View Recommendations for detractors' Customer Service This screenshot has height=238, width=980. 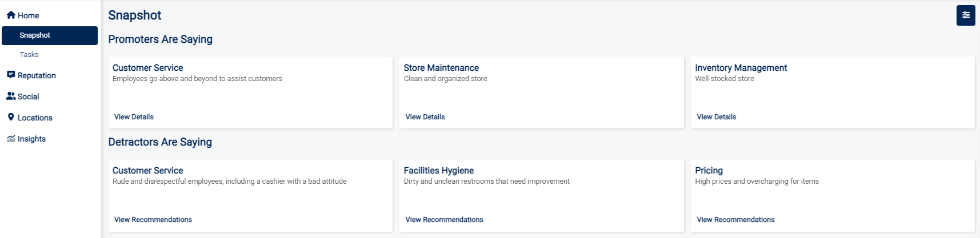pos(153,220)
